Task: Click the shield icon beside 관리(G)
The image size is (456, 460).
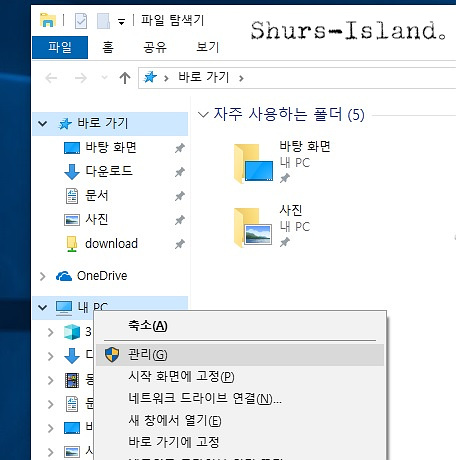Action: 112,355
